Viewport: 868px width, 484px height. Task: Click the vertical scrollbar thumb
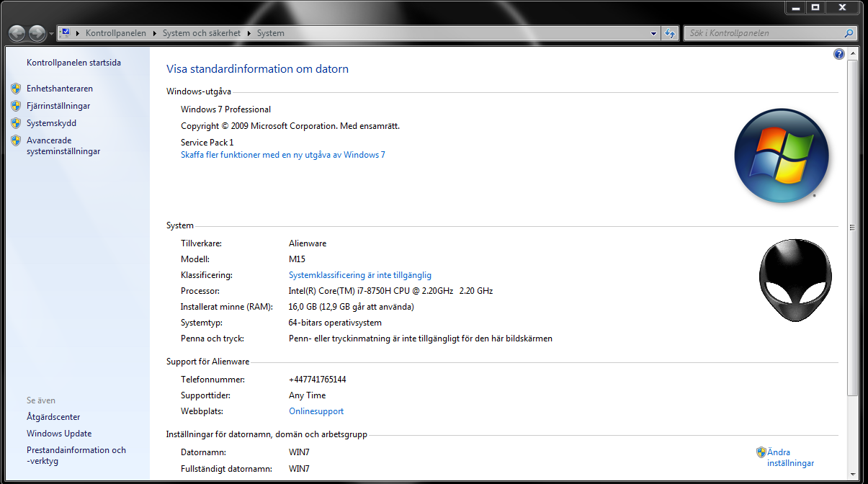click(x=853, y=227)
